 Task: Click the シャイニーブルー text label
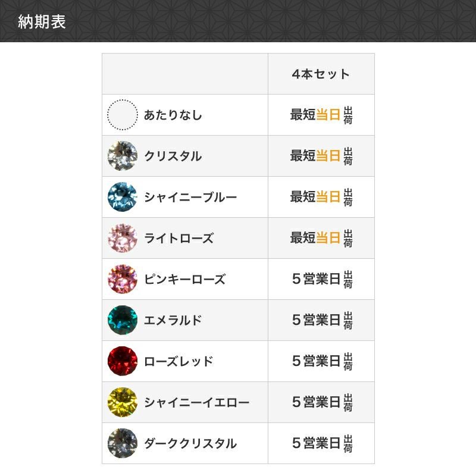click(190, 197)
